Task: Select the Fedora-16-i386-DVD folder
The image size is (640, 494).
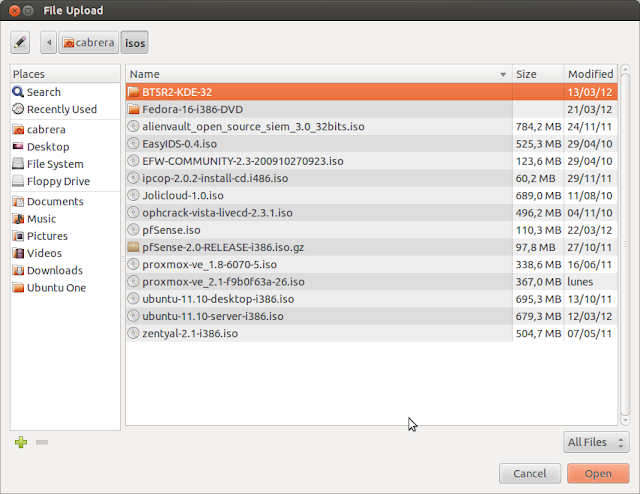Action: 371,109
